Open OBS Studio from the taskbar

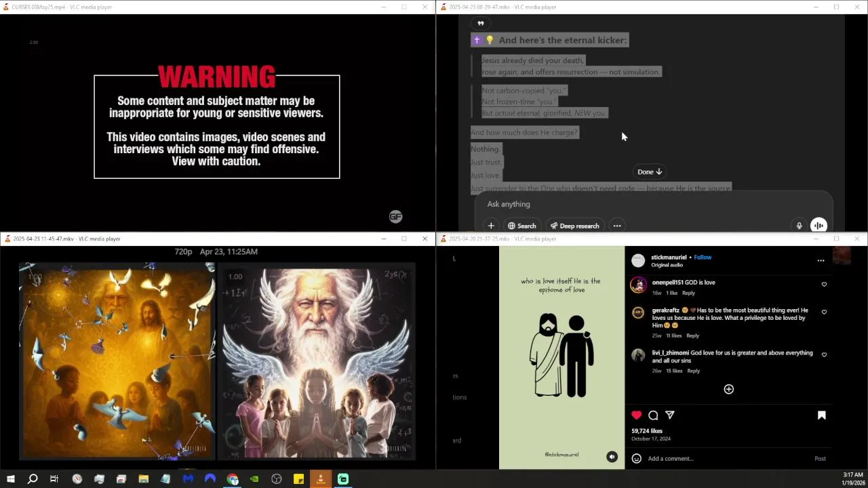277,479
